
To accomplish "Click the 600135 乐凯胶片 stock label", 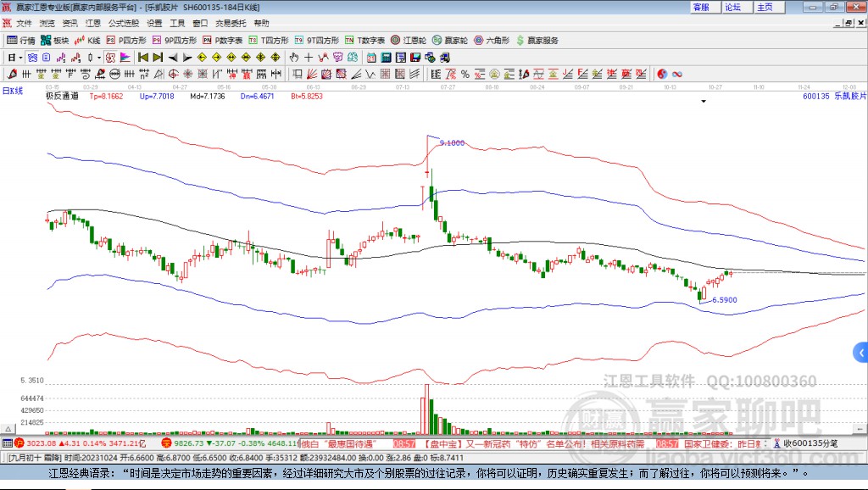I will [x=834, y=97].
